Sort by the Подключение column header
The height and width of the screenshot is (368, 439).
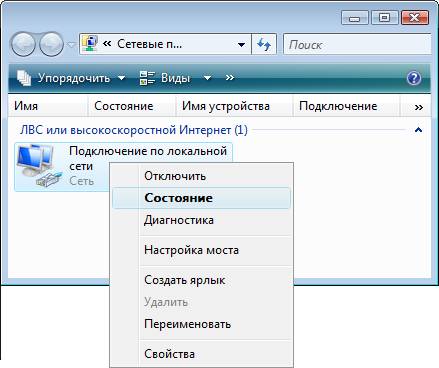(x=346, y=106)
